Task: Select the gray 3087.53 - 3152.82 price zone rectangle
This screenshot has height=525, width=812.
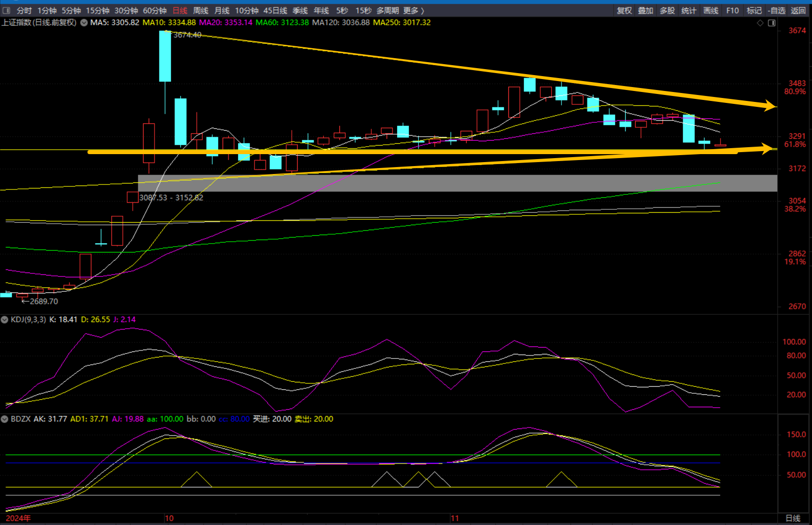Action: (x=457, y=183)
